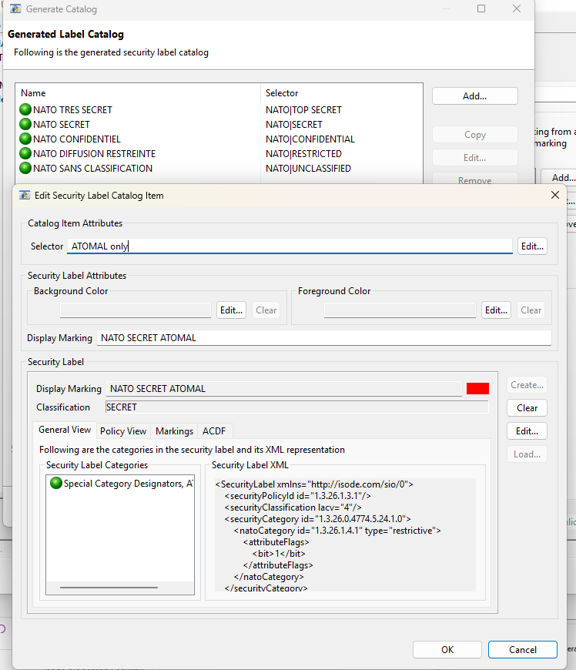
Task: Click green icon beside NATO SANS CLASSIFICATION
Action: click(26, 168)
